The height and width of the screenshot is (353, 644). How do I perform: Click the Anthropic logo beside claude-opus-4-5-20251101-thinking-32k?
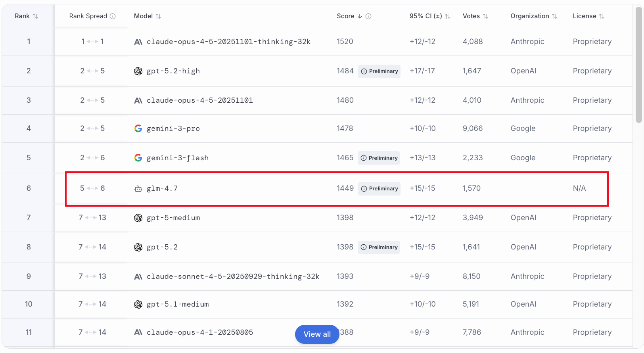click(138, 42)
